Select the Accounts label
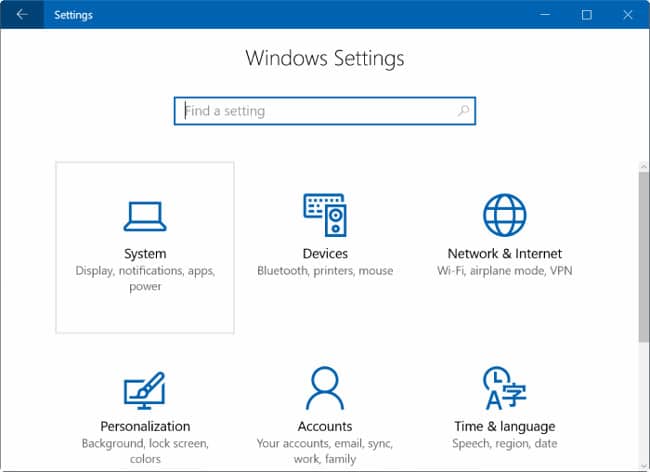This screenshot has width=650, height=472. [x=325, y=426]
